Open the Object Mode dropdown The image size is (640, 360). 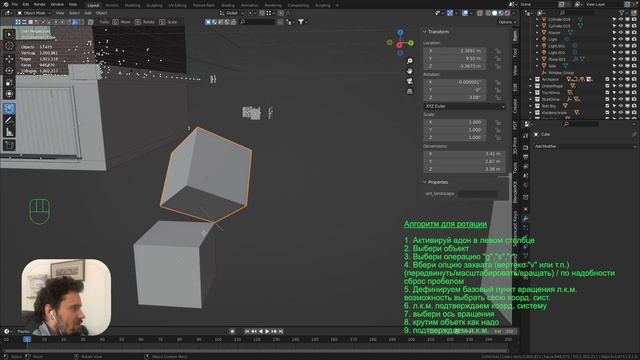pos(34,13)
